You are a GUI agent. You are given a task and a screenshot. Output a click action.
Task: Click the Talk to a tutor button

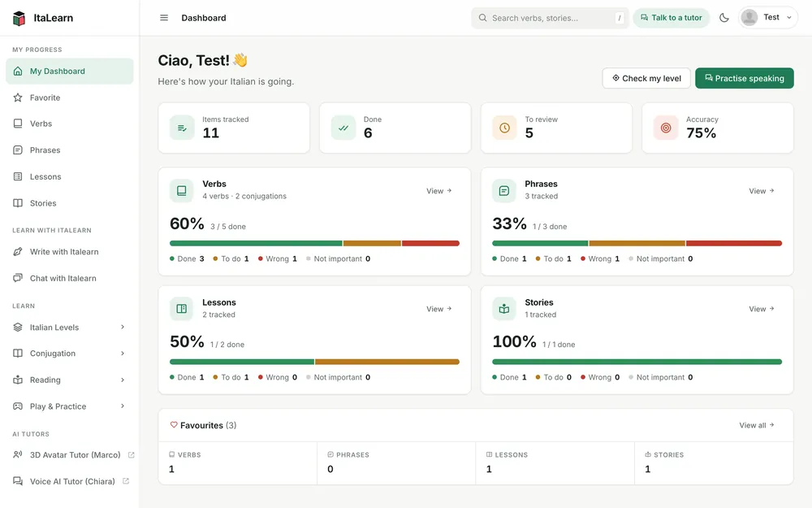pos(672,18)
